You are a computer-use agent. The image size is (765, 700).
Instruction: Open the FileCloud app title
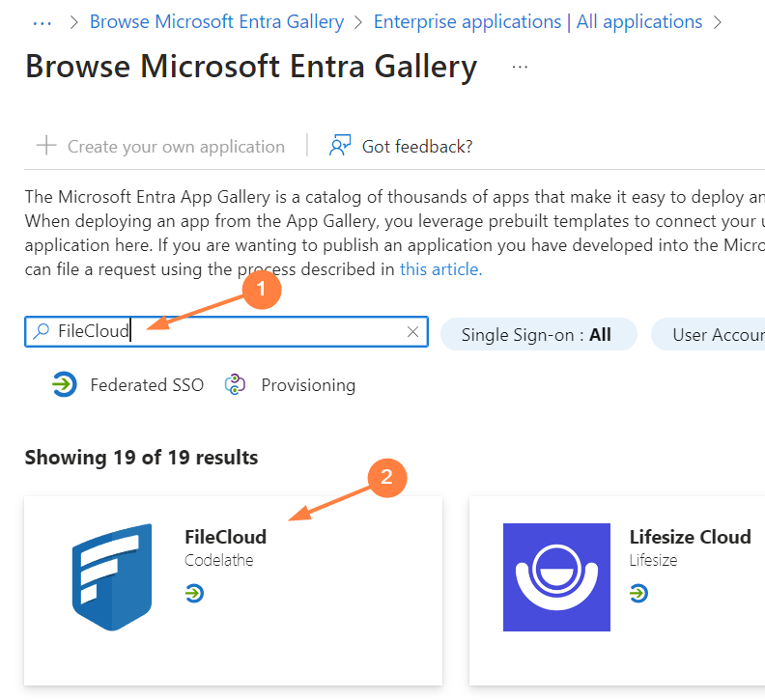[225, 537]
